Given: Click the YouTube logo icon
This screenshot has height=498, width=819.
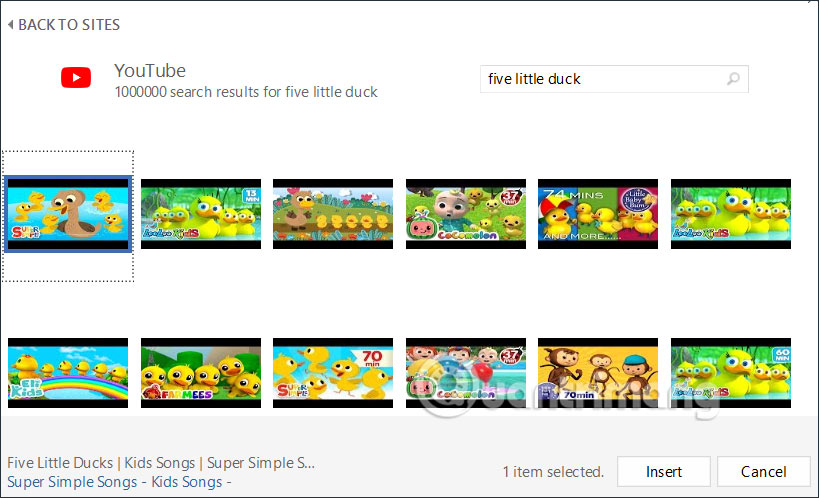Looking at the screenshot, I should [76, 78].
